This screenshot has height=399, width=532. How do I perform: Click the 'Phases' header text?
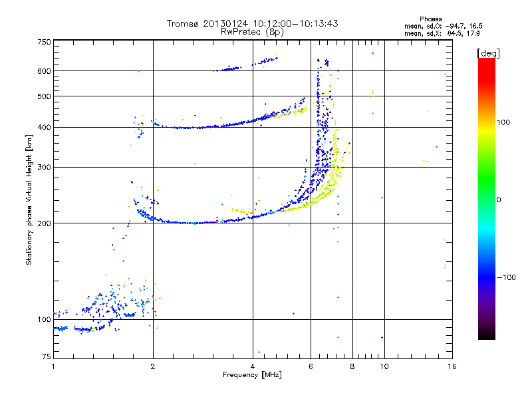(x=430, y=19)
